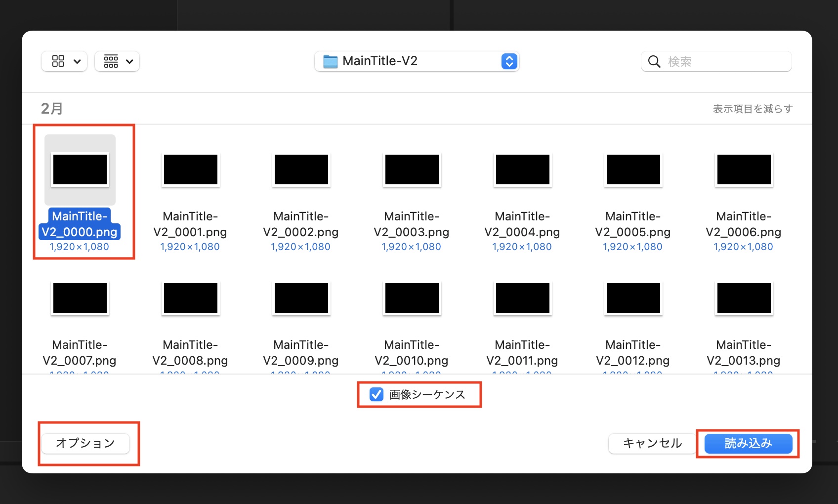Click the MainTitle-V2 folder icon
This screenshot has width=838, height=504.
coord(330,61)
